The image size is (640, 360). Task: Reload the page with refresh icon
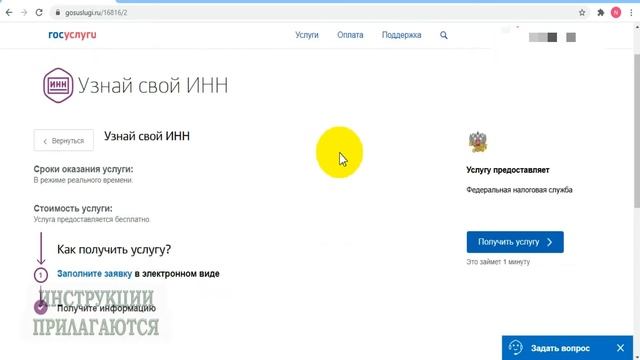click(39, 13)
